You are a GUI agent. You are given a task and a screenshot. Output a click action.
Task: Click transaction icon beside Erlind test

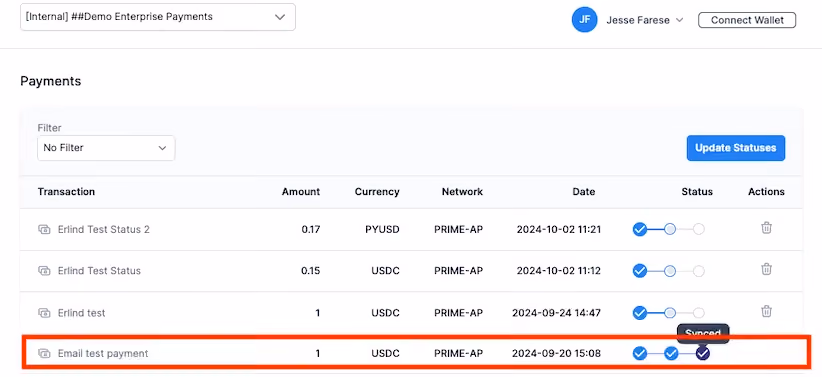pos(44,313)
